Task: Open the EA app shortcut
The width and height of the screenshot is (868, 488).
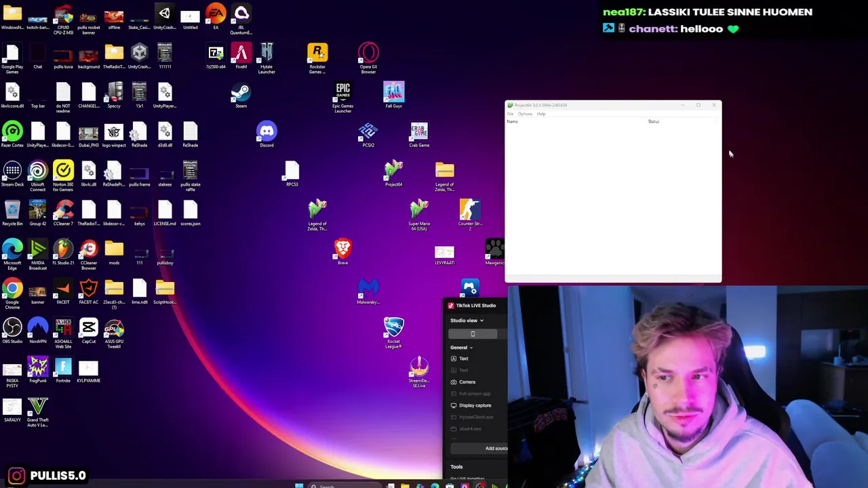Action: pyautogui.click(x=216, y=17)
